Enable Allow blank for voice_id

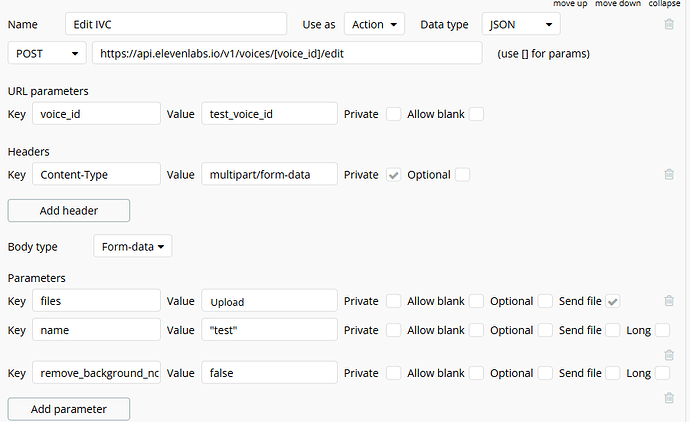click(476, 114)
